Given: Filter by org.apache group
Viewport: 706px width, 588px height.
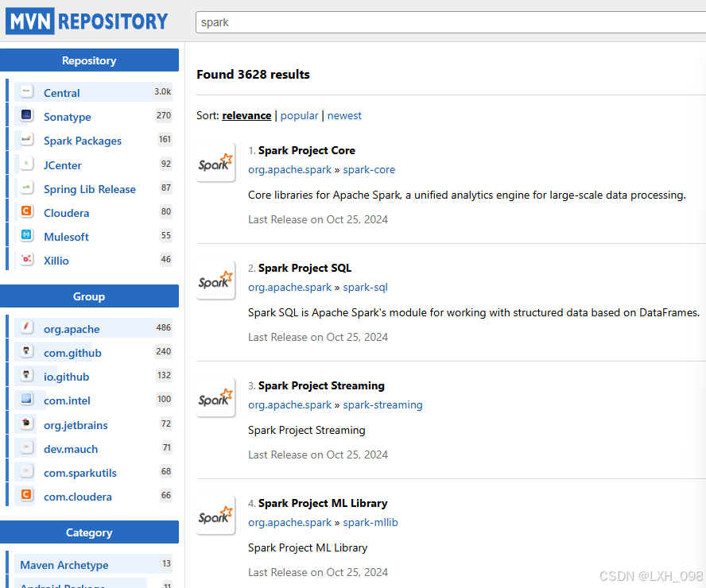Looking at the screenshot, I should 72,329.
